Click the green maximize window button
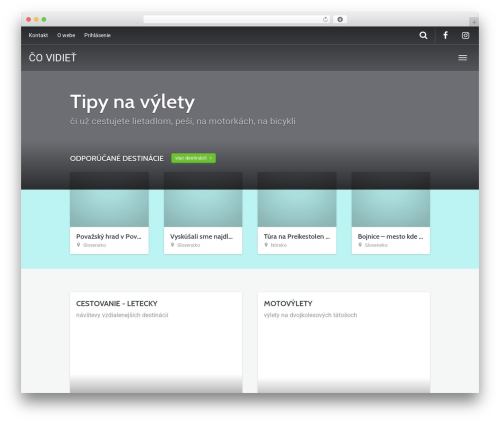Image resolution: width=500 pixels, height=423 pixels. 44,19
